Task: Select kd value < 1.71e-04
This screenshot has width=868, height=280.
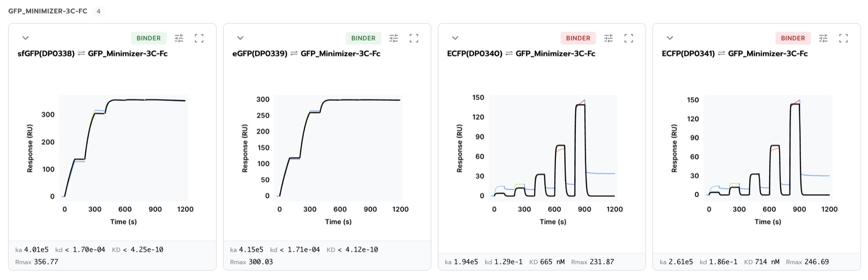Action: click(x=300, y=250)
